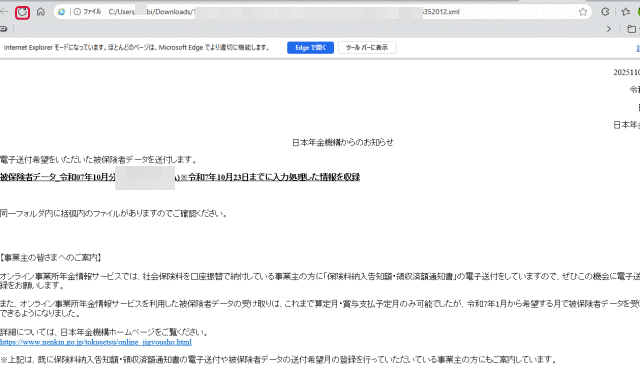The width and height of the screenshot is (640, 379).
Task: Click the back arrow in the browser toolbar
Action: [4, 12]
